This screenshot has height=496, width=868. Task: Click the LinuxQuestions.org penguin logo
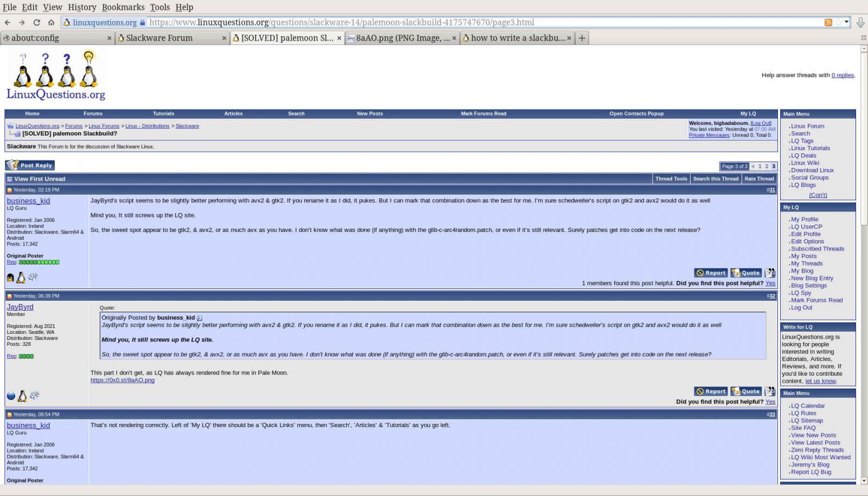55,76
